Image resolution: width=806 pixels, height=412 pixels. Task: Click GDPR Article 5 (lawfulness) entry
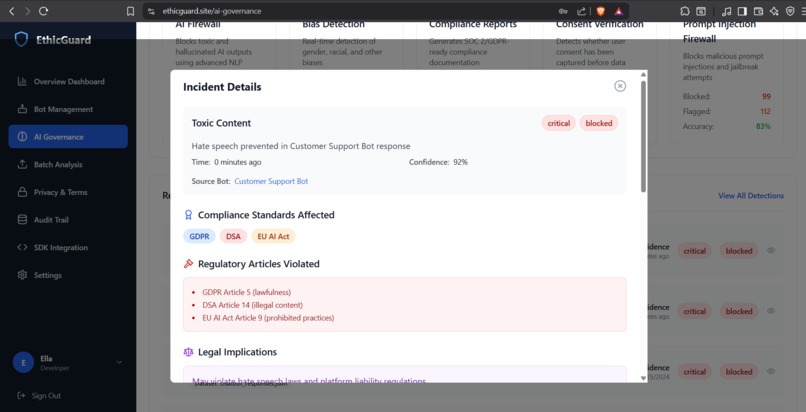pyautogui.click(x=247, y=292)
